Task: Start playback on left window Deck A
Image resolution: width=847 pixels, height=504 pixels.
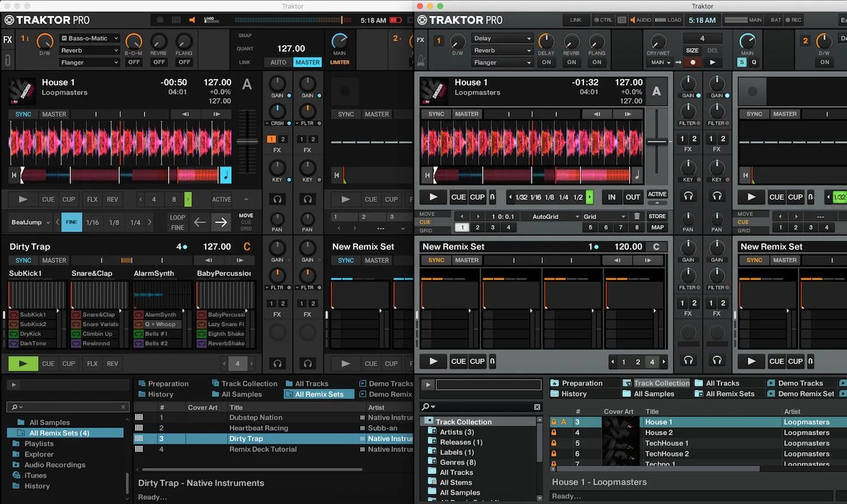Action: pos(23,199)
